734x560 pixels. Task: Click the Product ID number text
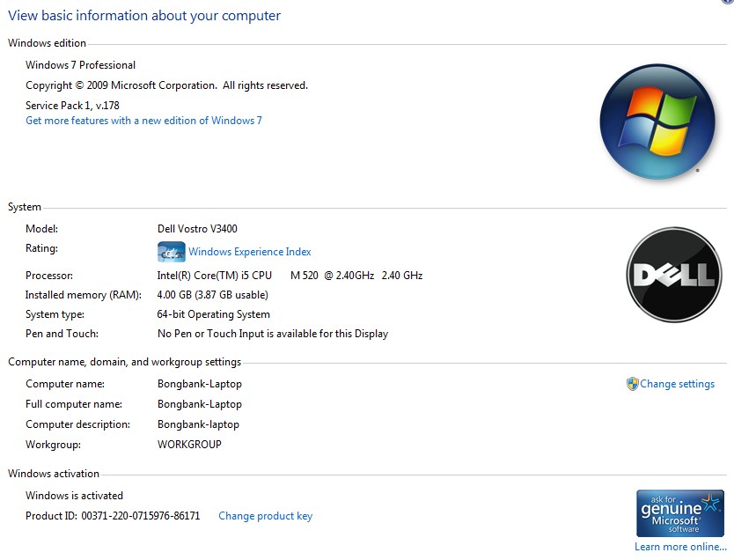[141, 516]
